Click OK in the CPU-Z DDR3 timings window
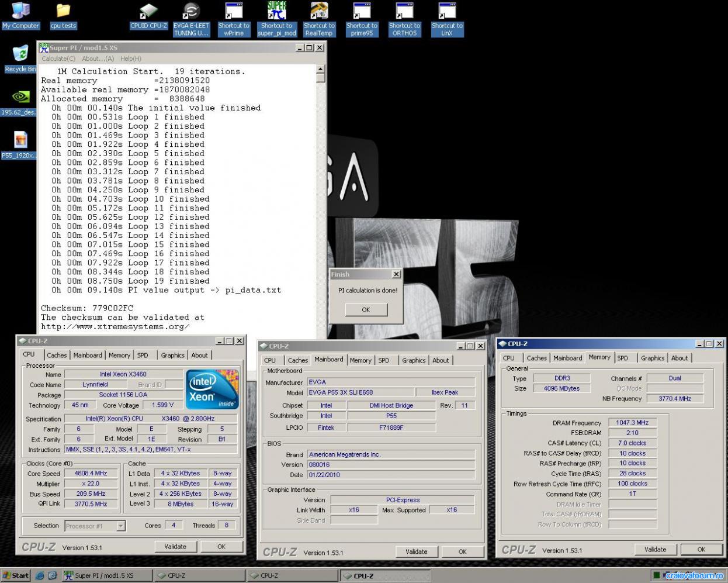The width and height of the screenshot is (728, 583). pos(702,549)
